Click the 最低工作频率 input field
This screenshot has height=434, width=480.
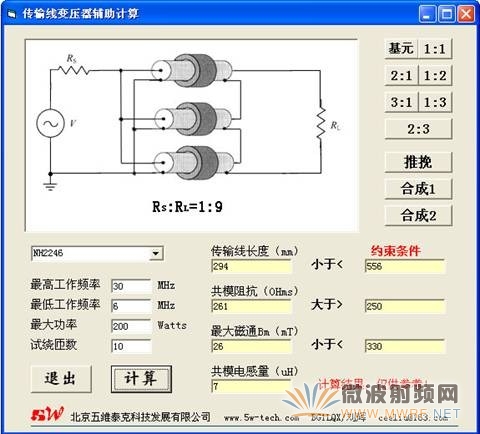[131, 306]
